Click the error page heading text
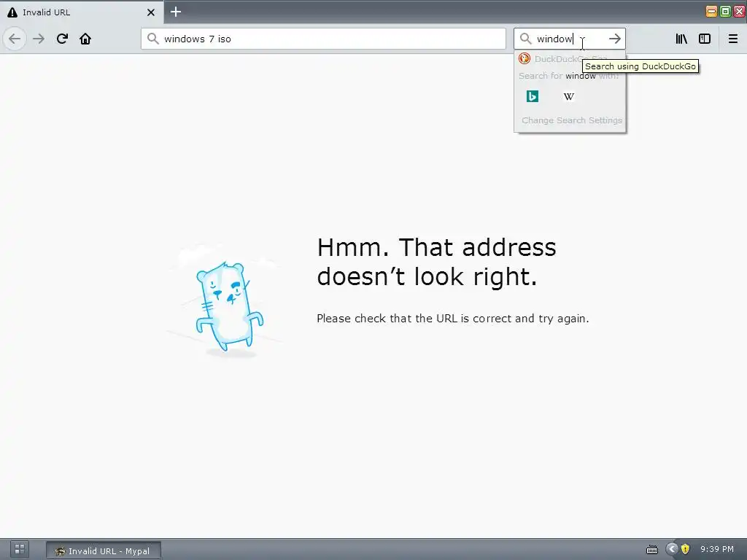747x560 pixels. click(x=436, y=262)
